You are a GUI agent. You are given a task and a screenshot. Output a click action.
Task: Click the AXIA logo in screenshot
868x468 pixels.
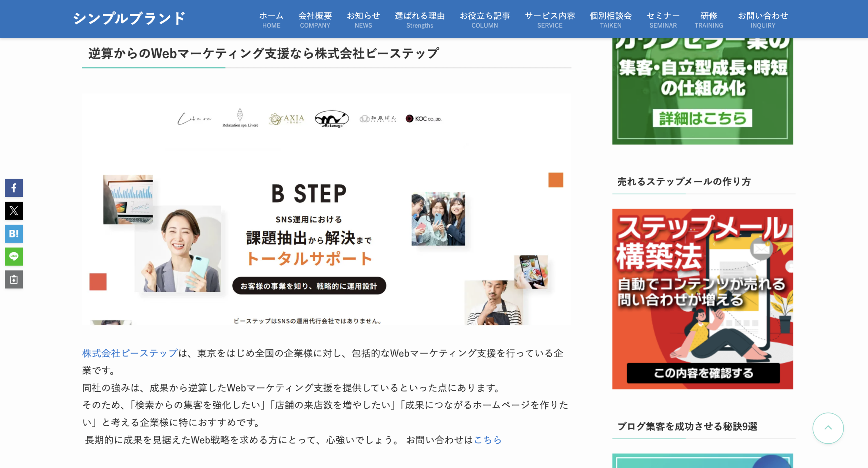287,119
